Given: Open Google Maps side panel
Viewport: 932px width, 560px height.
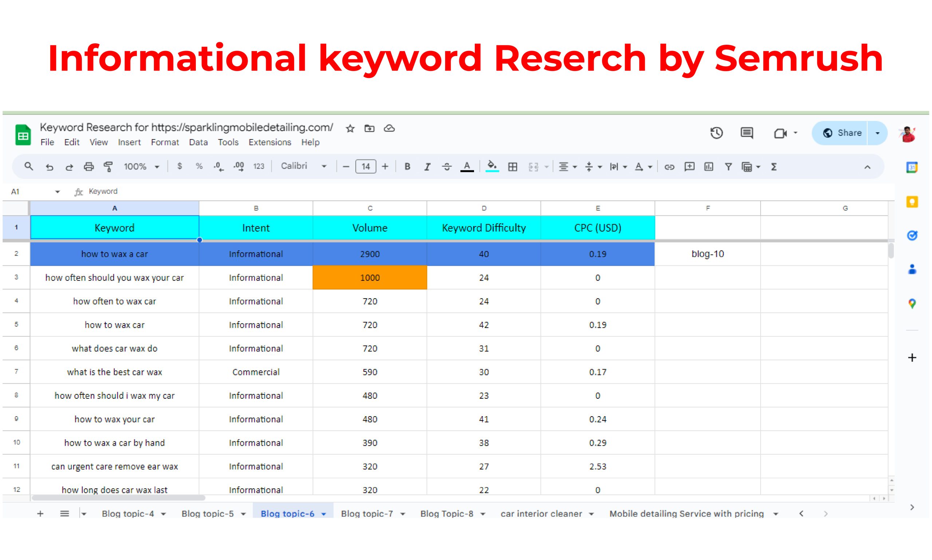Looking at the screenshot, I should pyautogui.click(x=912, y=303).
